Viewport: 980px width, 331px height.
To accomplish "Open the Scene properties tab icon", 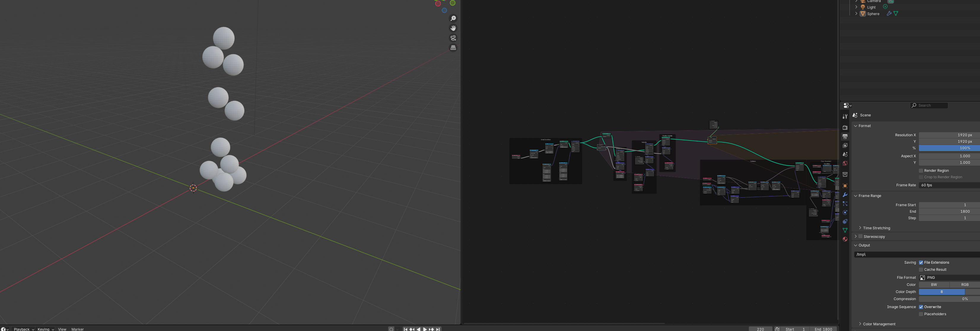I will [x=845, y=154].
